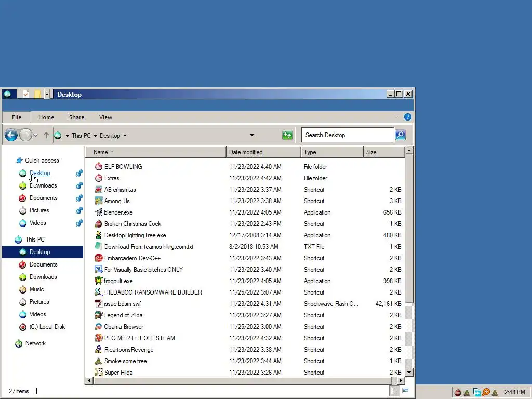Screen dimensions: 532x399
Task: Select the Super Hilda shortcut name
Action: pos(118,373)
